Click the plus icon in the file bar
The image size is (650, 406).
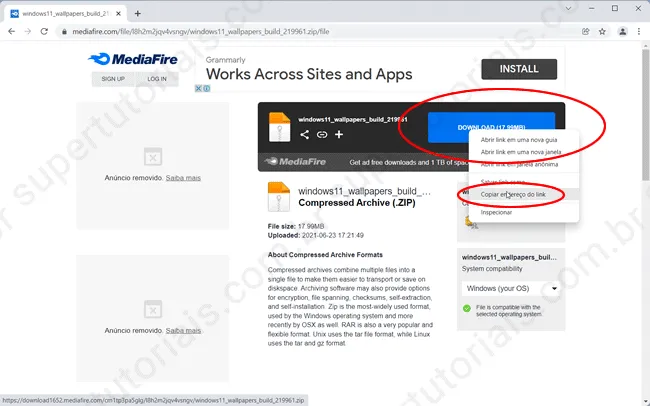pos(339,134)
